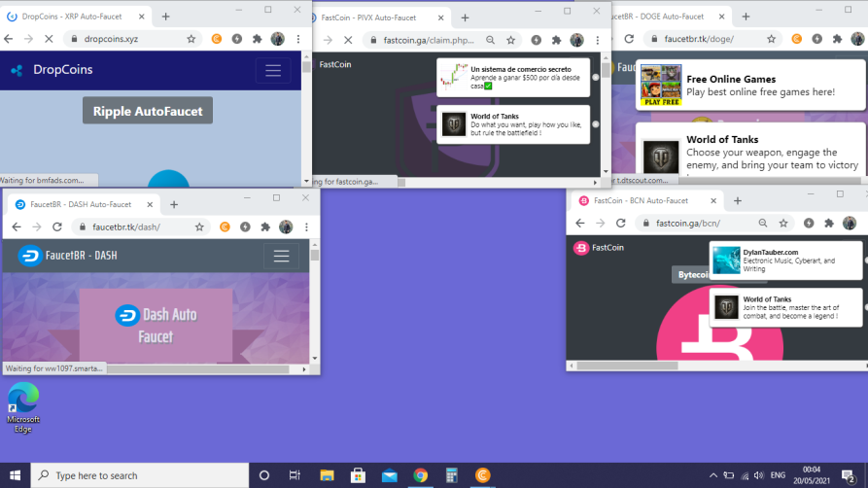Reload the faucetbr.tk/doge page
This screenshot has width=868, height=488.
629,39
